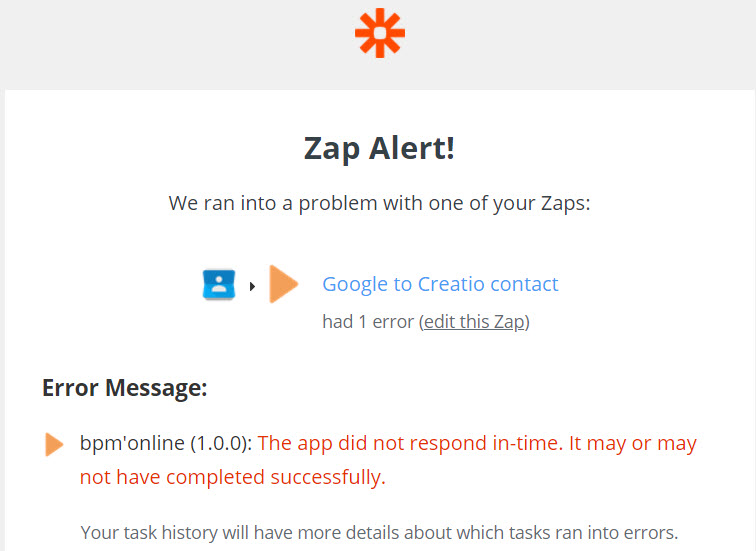The width and height of the screenshot is (756, 551).
Task: Select the 'Zap Alert!' heading
Action: pos(379,148)
